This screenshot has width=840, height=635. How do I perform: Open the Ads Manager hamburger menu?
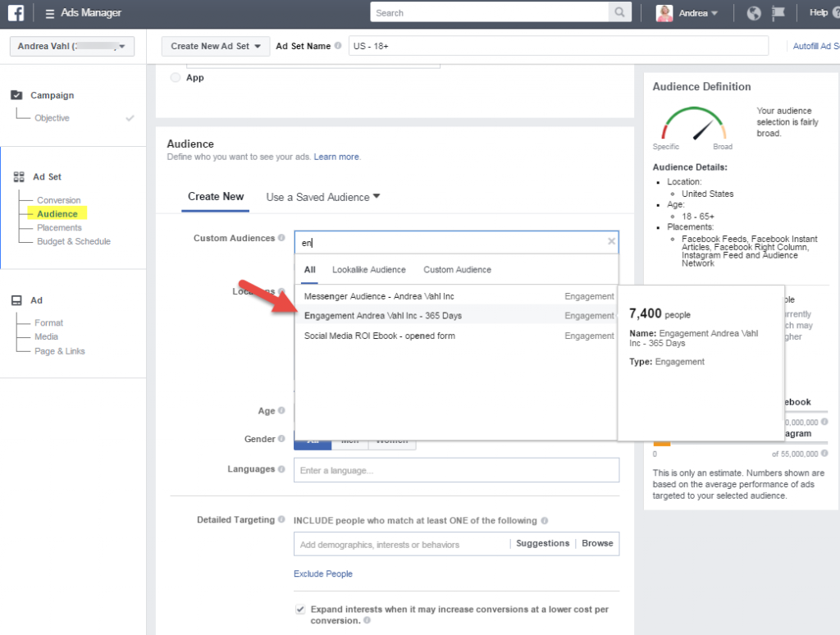50,13
